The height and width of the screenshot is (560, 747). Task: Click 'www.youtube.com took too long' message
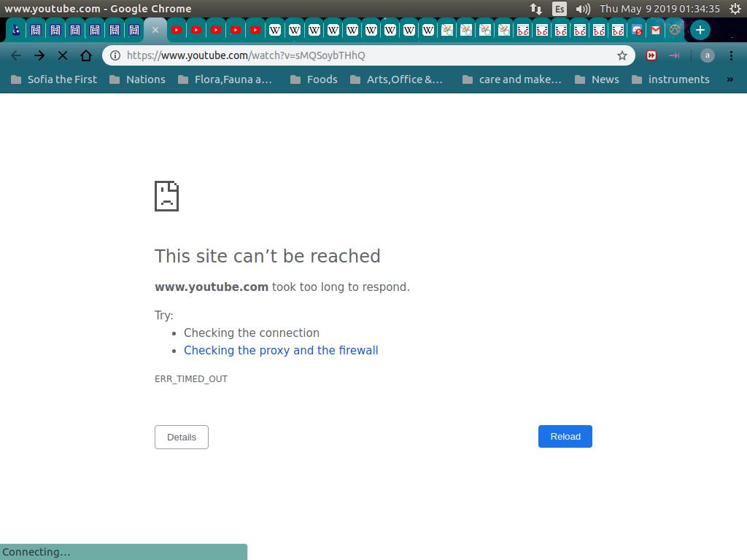click(282, 287)
